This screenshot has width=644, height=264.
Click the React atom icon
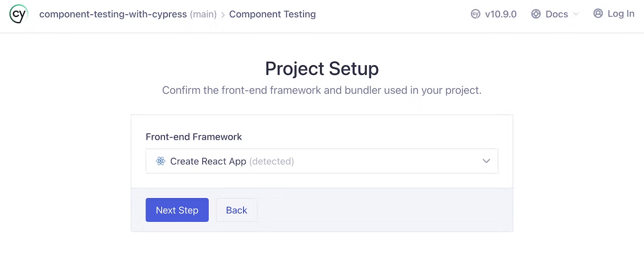pyautogui.click(x=161, y=161)
